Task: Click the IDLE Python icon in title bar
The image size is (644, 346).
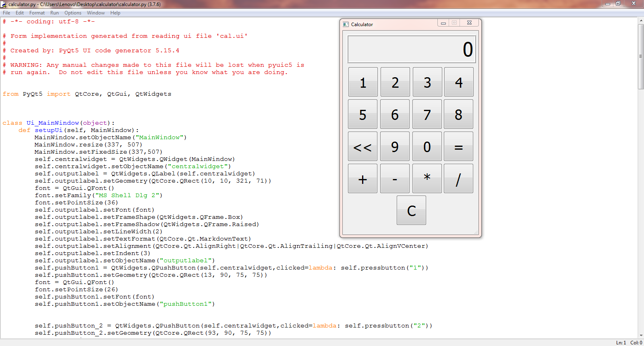Action: pyautogui.click(x=4, y=4)
